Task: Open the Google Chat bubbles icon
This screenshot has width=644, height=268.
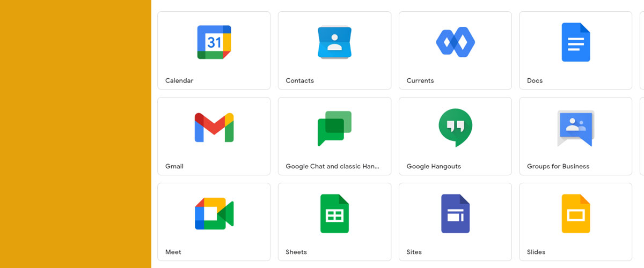Action: pos(334,128)
